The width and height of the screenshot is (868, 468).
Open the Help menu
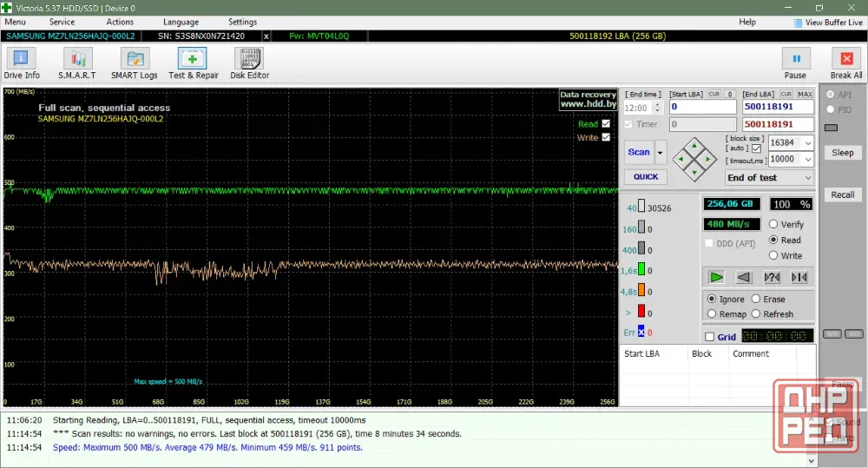(747, 23)
